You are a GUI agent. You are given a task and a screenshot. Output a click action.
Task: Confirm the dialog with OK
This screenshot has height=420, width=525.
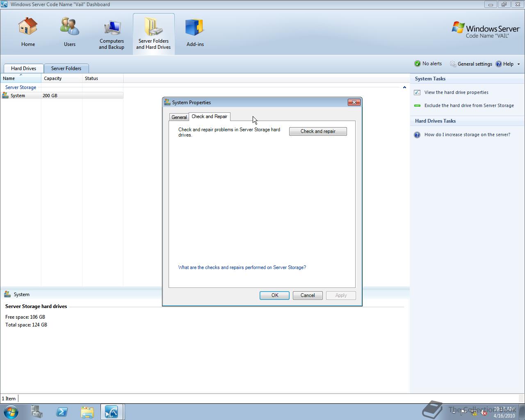tap(274, 295)
